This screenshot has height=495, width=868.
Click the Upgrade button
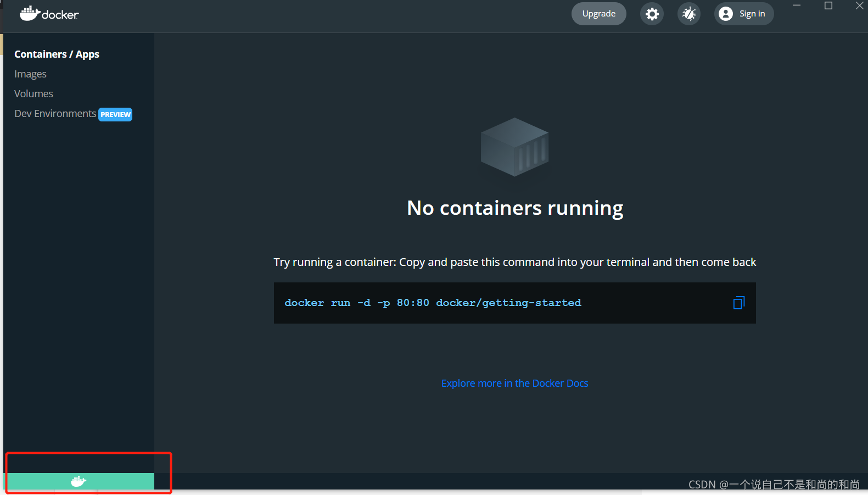(598, 14)
